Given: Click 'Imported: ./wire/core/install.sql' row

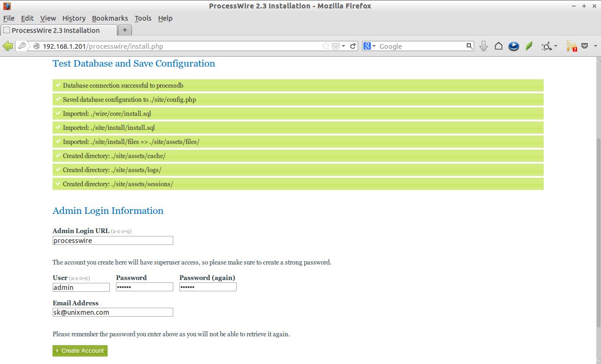Looking at the screenshot, I should (x=298, y=114).
